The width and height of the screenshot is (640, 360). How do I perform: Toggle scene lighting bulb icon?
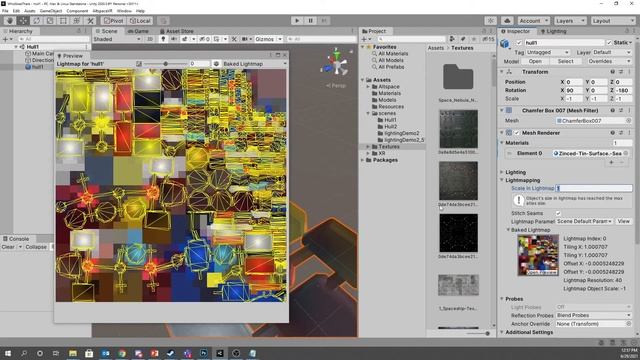[163, 39]
